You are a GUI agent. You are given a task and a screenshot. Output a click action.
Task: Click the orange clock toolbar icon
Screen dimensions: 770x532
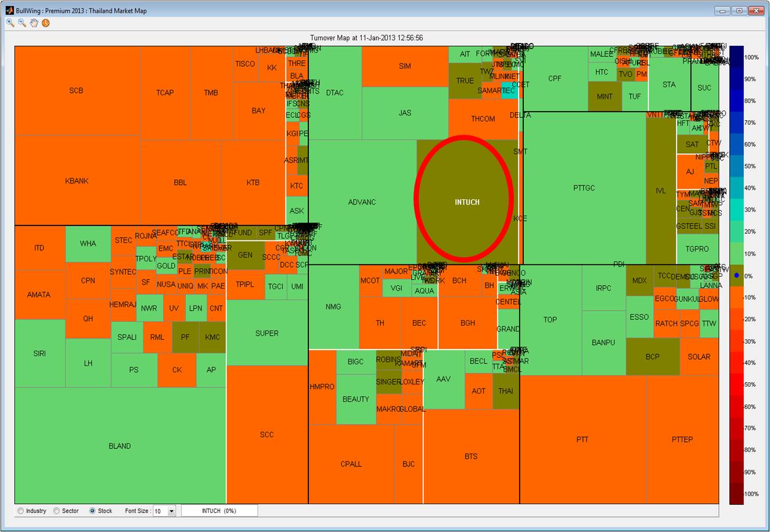tap(45, 23)
